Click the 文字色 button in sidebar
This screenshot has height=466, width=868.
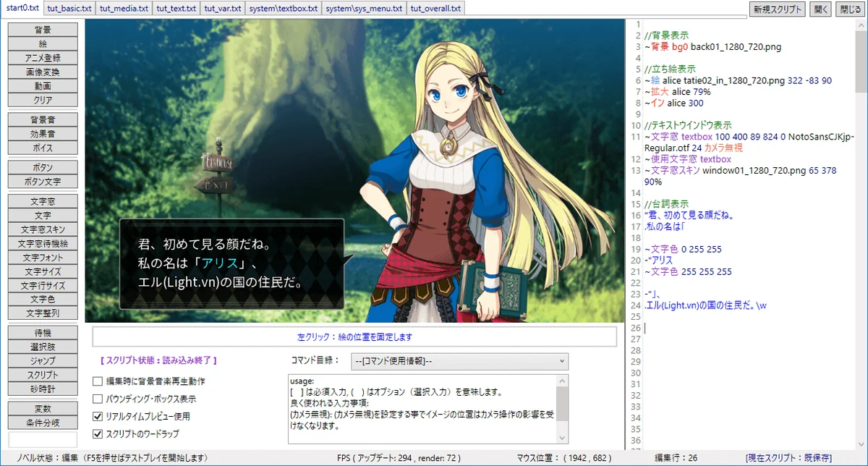pyautogui.click(x=43, y=300)
